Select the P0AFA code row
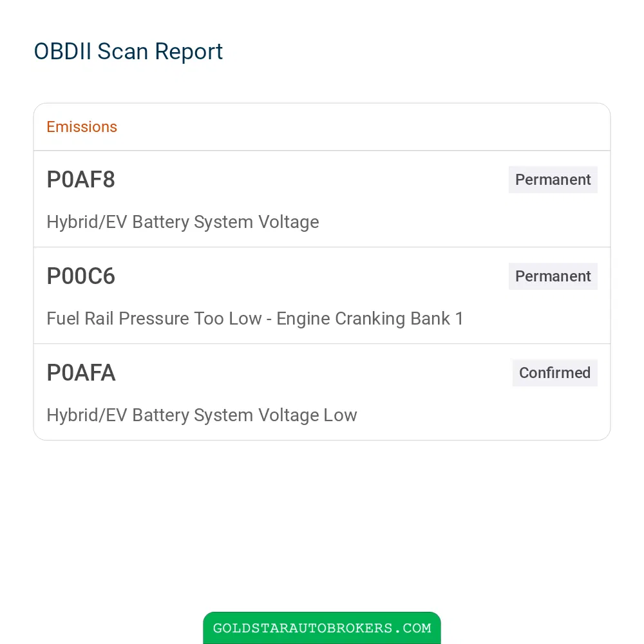 (x=322, y=392)
